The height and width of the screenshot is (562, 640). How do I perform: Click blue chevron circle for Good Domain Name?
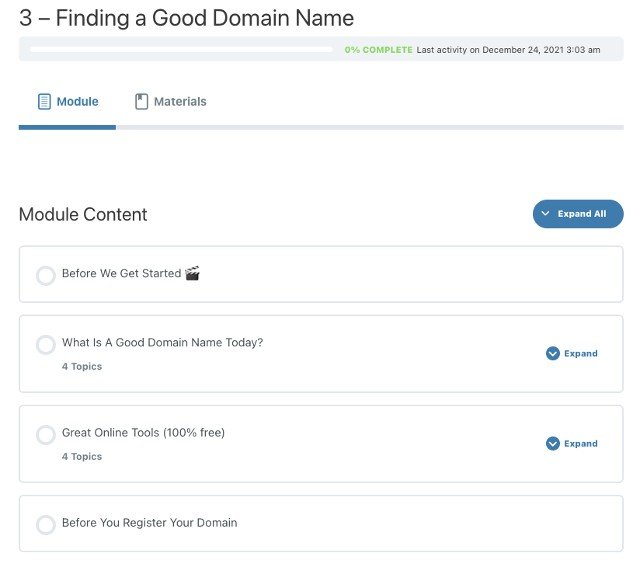tap(553, 353)
